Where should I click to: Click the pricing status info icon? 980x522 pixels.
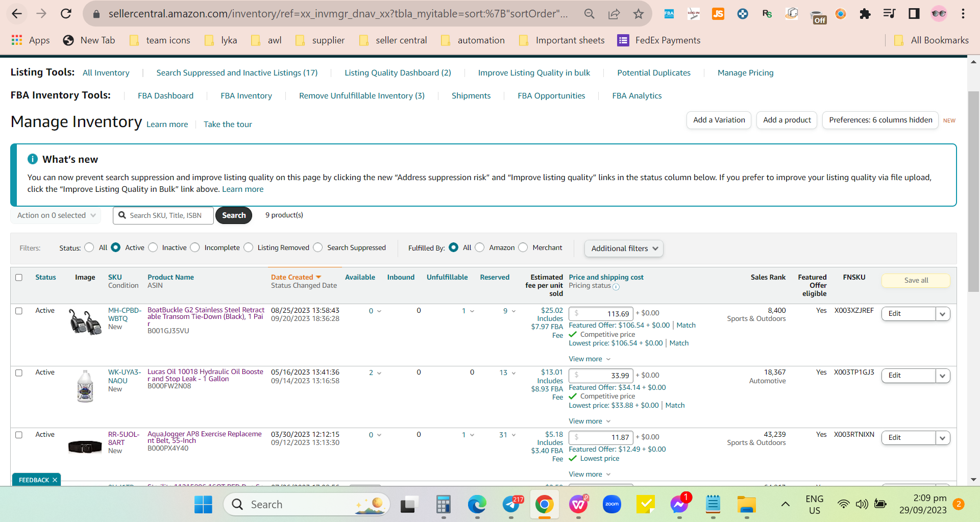pyautogui.click(x=616, y=287)
